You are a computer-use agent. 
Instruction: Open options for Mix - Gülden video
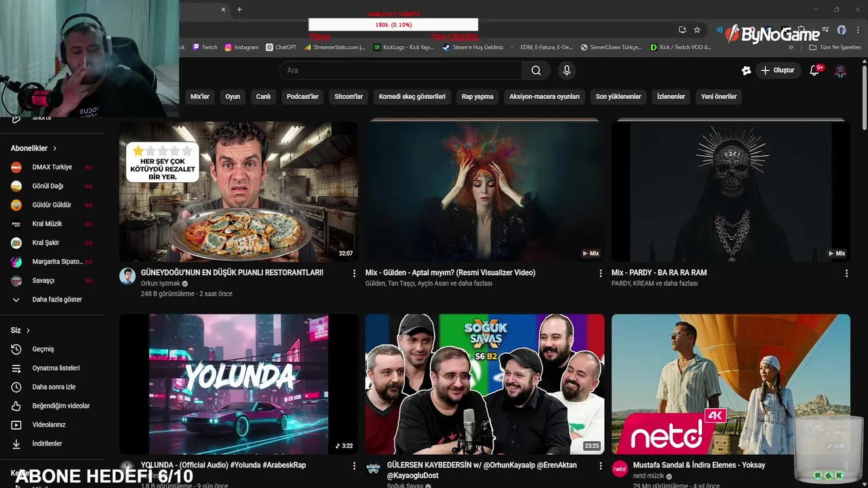pyautogui.click(x=600, y=273)
